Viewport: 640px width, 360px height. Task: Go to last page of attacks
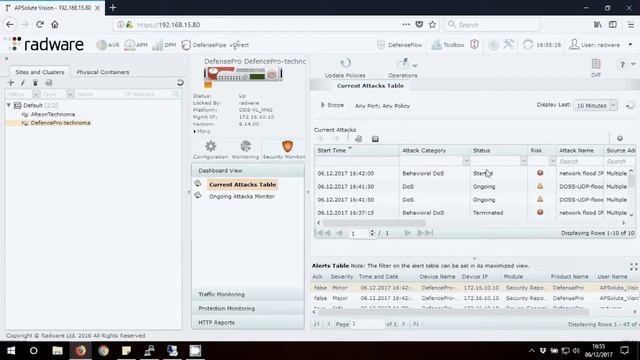425,233
